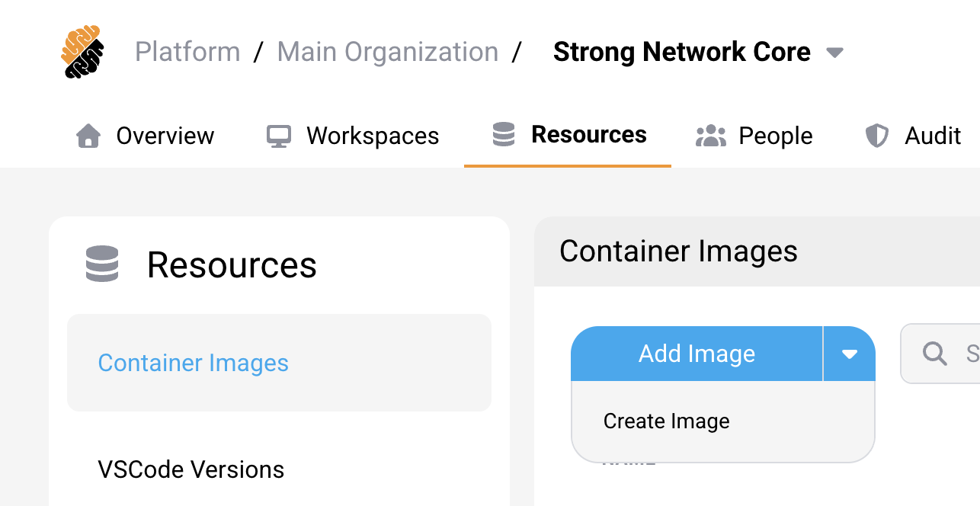Click the Overview home icon
Screen dimensions: 980x506
[89, 136]
